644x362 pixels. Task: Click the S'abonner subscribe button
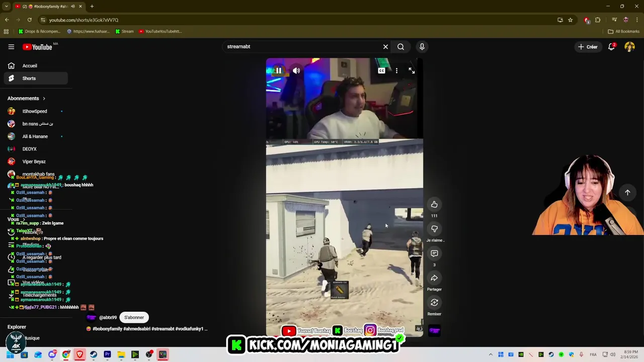click(x=134, y=317)
